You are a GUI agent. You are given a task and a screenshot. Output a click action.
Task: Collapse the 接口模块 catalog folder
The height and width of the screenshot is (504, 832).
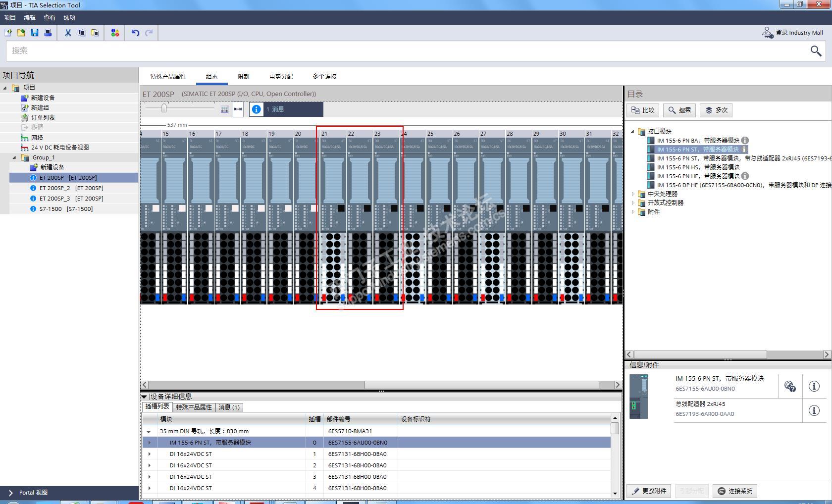(633, 132)
